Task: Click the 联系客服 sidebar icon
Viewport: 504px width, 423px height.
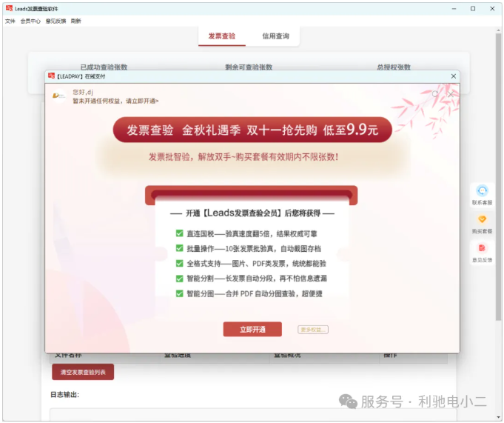Action: (x=482, y=195)
